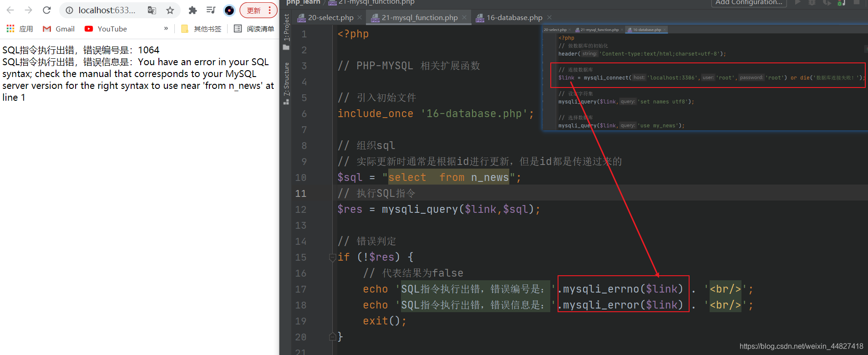
Task: Open the 其他书签 bookmarks folder
Action: click(x=201, y=29)
